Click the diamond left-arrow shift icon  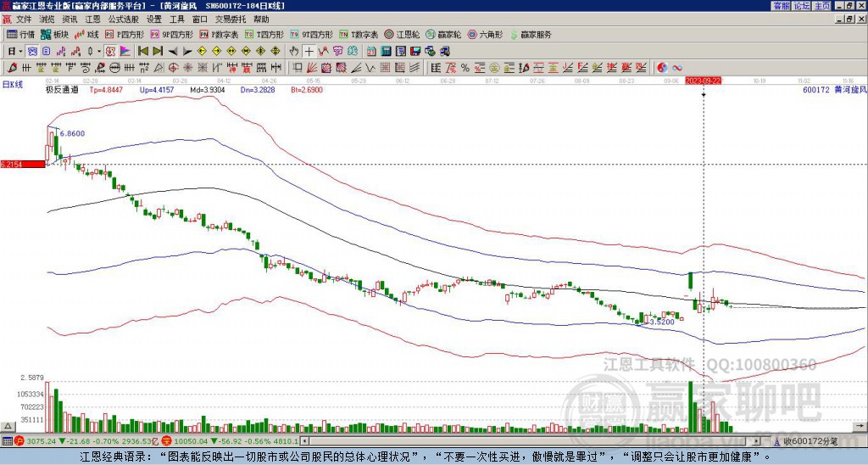pos(202,51)
